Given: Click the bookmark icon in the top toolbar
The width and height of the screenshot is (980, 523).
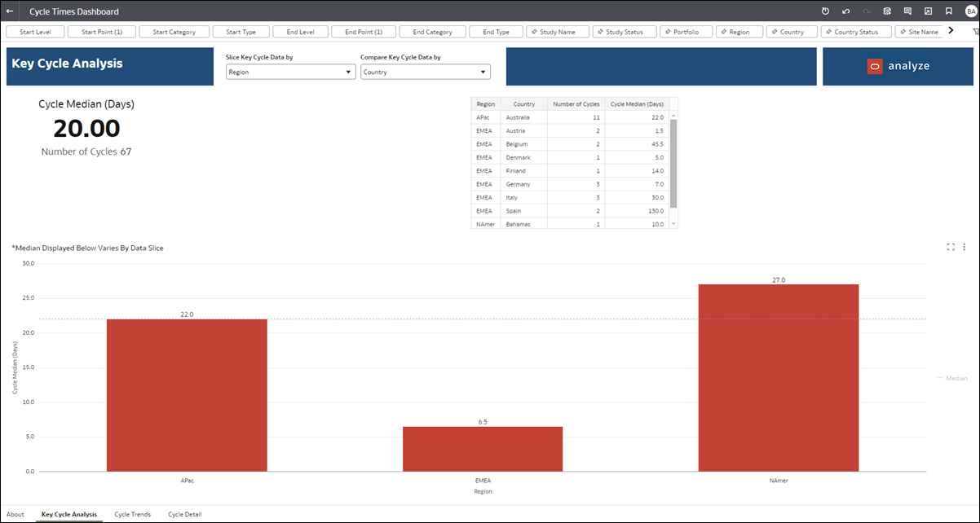Looking at the screenshot, I should pos(948,11).
